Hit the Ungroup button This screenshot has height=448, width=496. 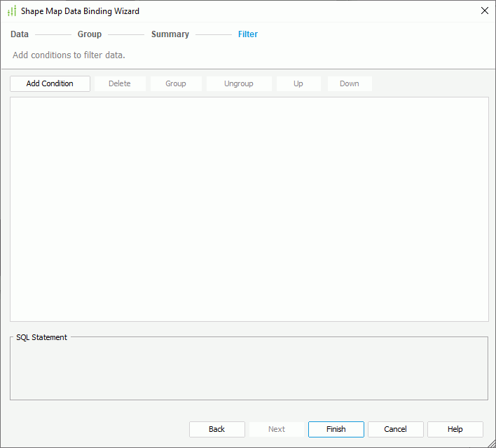(x=239, y=83)
